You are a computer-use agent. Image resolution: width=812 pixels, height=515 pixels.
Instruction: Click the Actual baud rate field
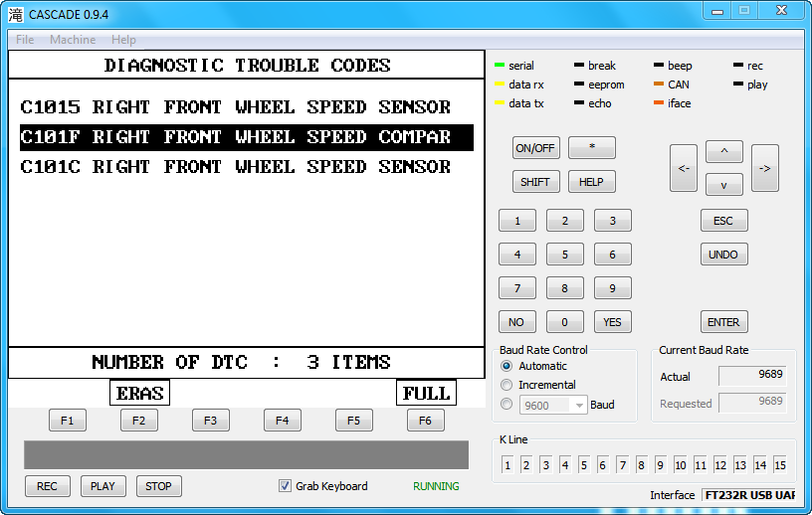pos(752,375)
